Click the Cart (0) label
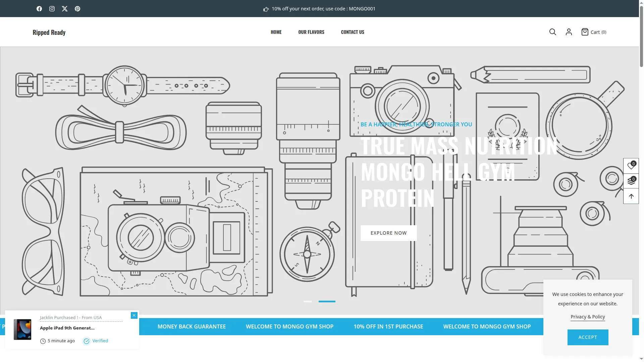 598,32
